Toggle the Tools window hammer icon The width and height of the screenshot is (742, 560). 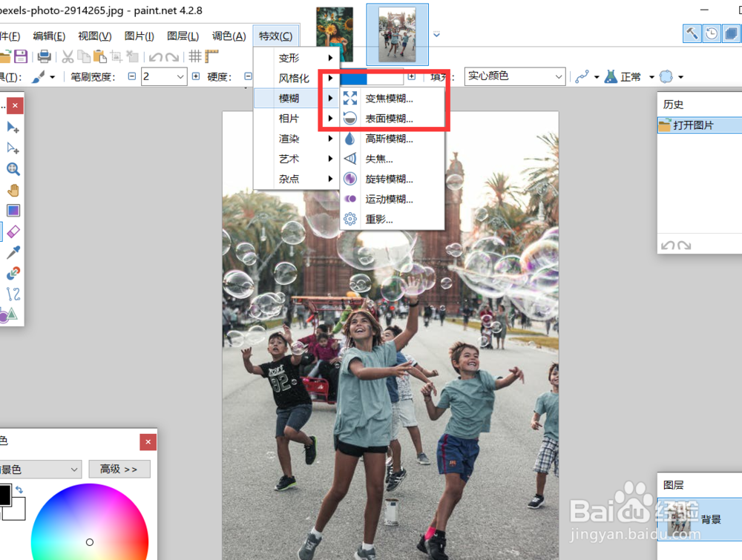[692, 33]
